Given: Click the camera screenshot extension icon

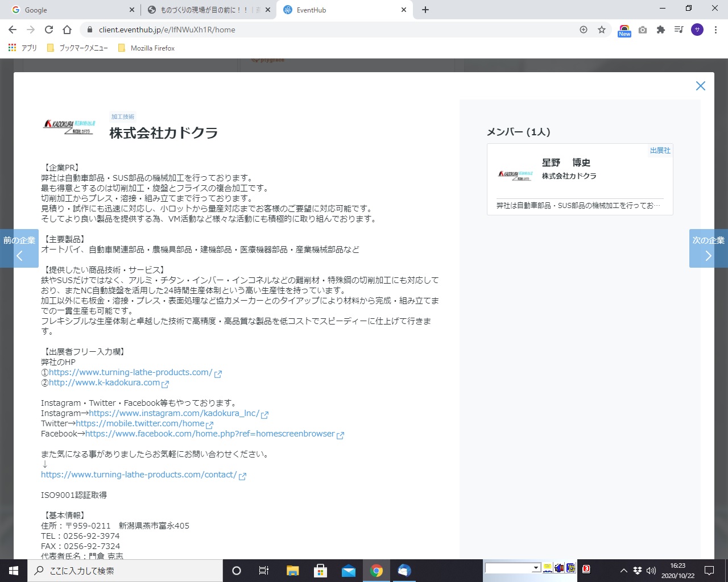Looking at the screenshot, I should 643,30.
